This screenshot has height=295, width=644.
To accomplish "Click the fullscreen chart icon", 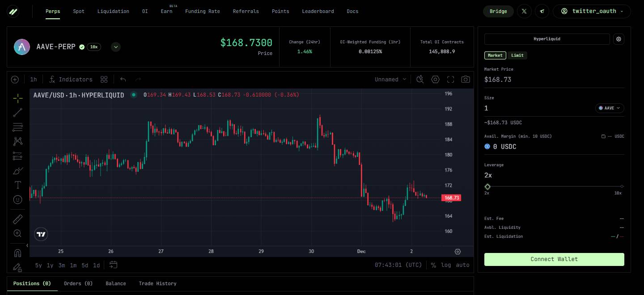I will point(450,80).
